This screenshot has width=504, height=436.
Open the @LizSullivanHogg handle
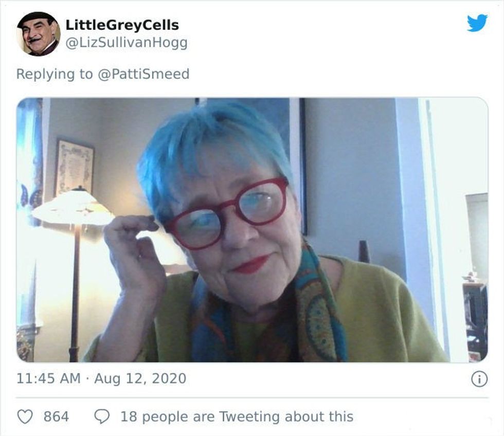[x=127, y=43]
